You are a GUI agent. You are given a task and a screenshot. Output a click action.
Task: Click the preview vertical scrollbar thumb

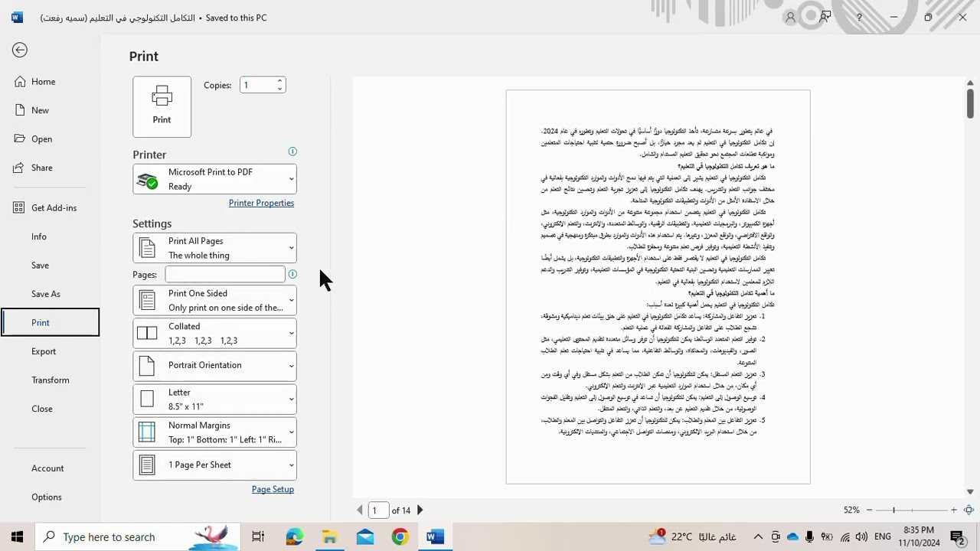click(970, 103)
